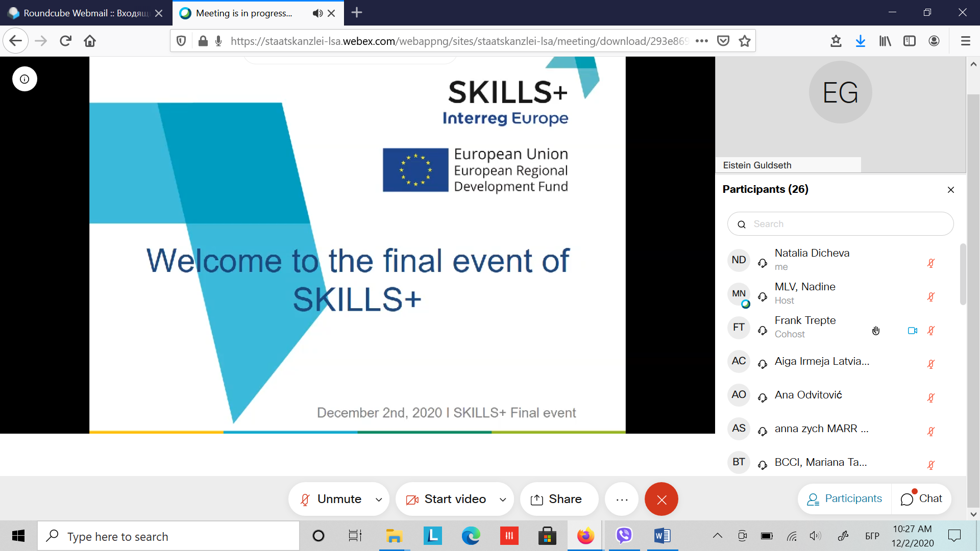This screenshot has width=980, height=551.
Task: Open Microsoft Word from taskbar
Action: tap(663, 536)
